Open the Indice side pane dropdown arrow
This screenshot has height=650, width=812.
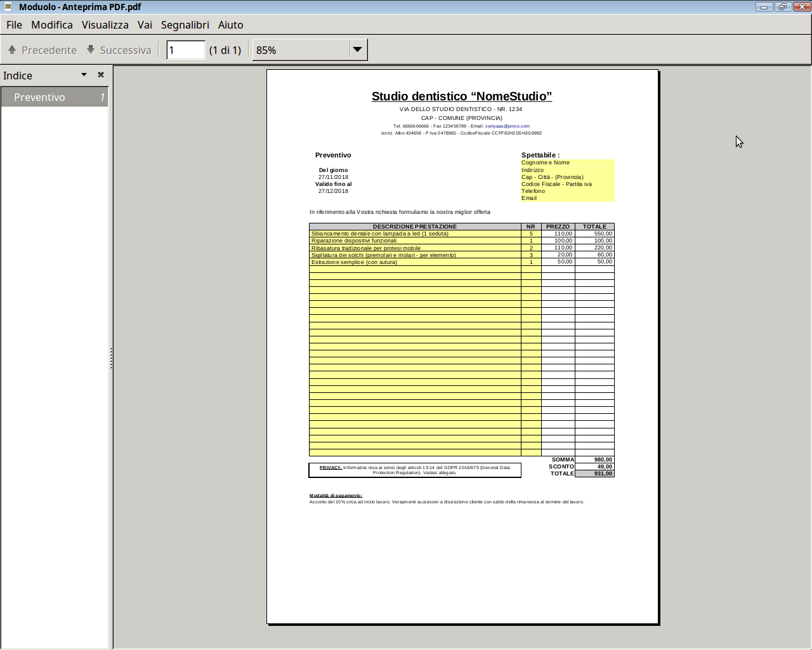(84, 75)
